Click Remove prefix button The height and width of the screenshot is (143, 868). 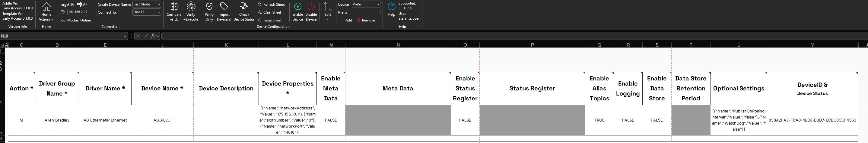[366, 20]
